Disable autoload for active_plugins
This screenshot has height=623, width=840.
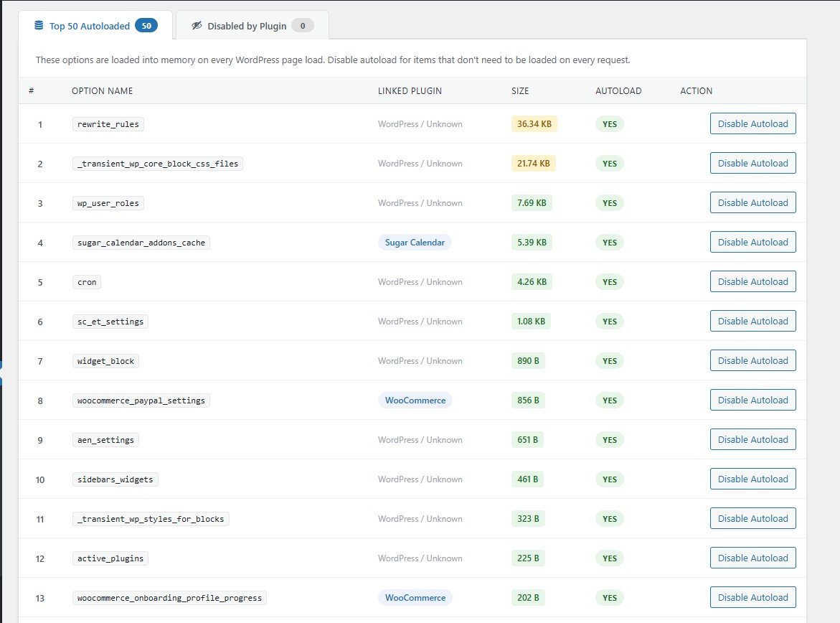(752, 558)
